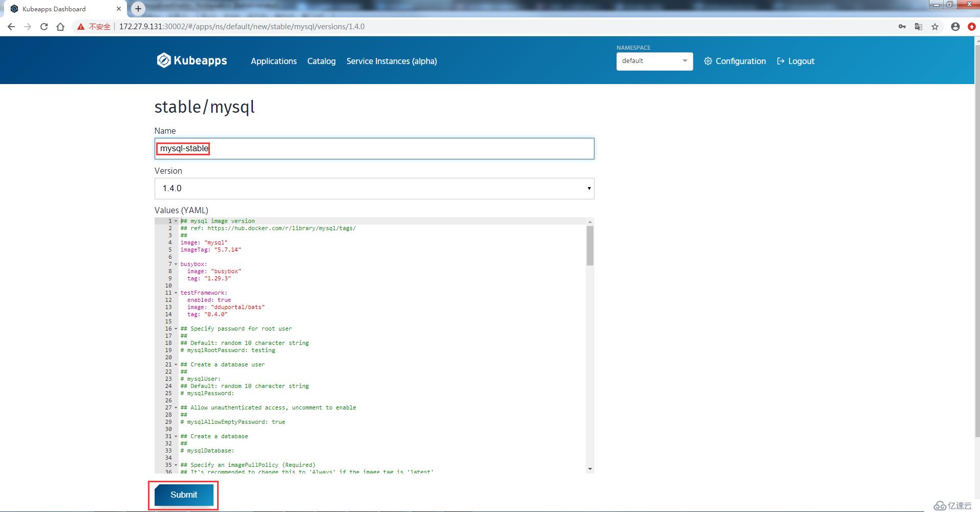
Task: Open the browser profile avatar
Action: point(955,27)
